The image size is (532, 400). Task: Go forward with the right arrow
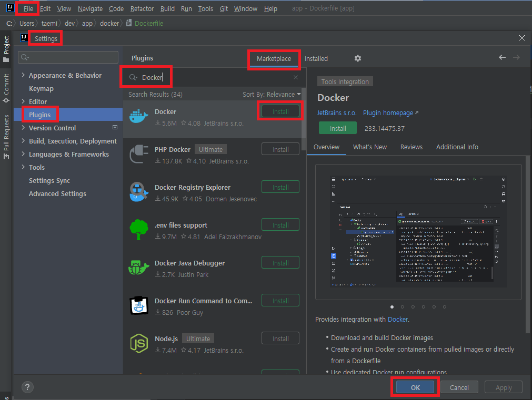(x=516, y=57)
